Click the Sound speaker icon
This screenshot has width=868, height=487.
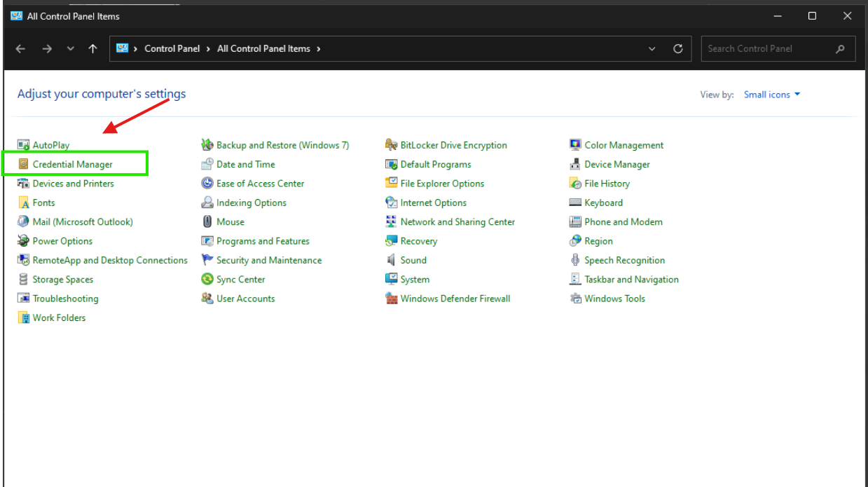pos(392,260)
